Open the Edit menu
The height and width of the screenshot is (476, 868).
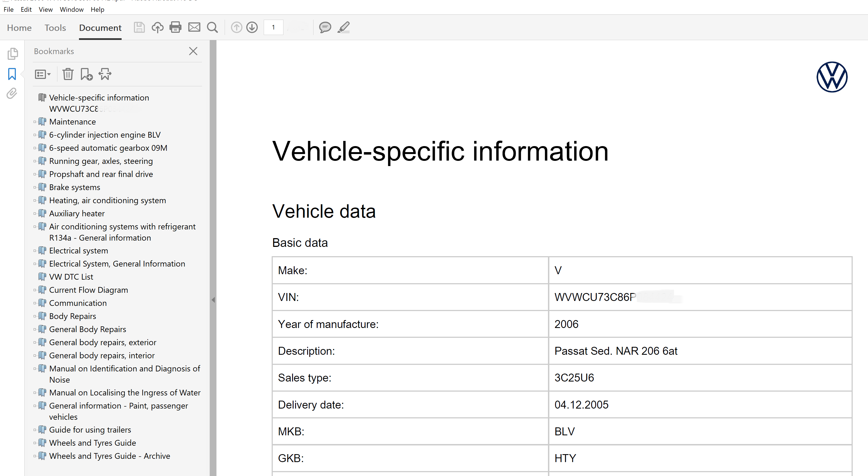pyautogui.click(x=26, y=10)
